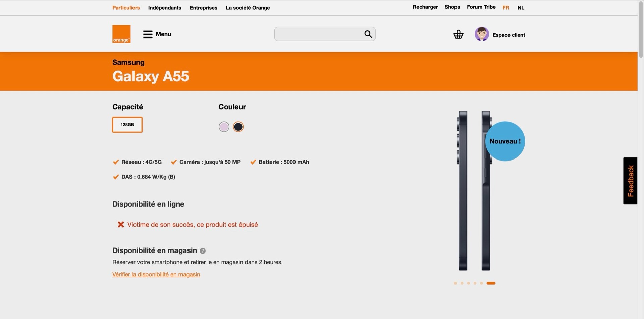Image resolution: width=644 pixels, height=319 pixels.
Task: Select the lilac color swatch
Action: coord(224,127)
